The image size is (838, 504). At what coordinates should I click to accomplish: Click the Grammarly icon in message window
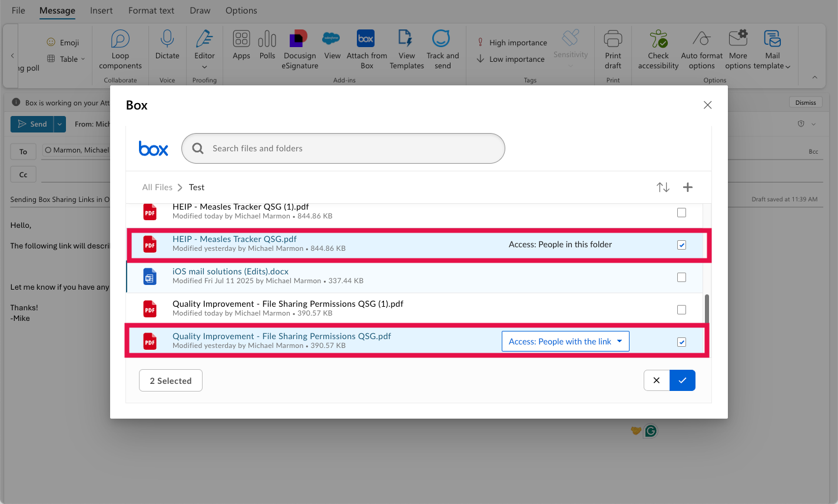651,431
